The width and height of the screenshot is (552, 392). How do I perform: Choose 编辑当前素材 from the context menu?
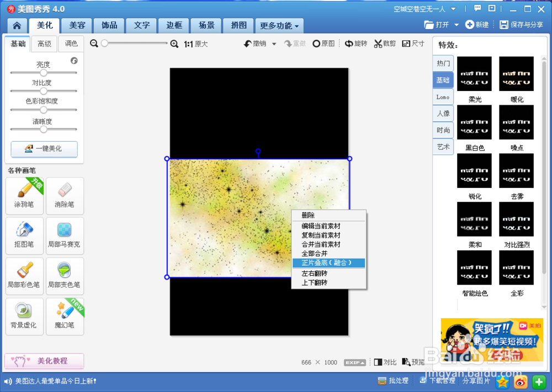coord(329,226)
